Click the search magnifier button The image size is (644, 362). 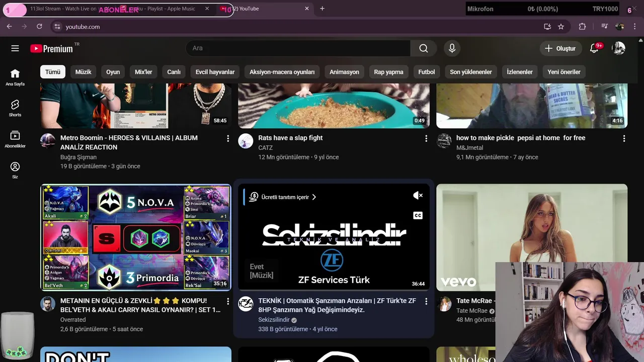[424, 48]
